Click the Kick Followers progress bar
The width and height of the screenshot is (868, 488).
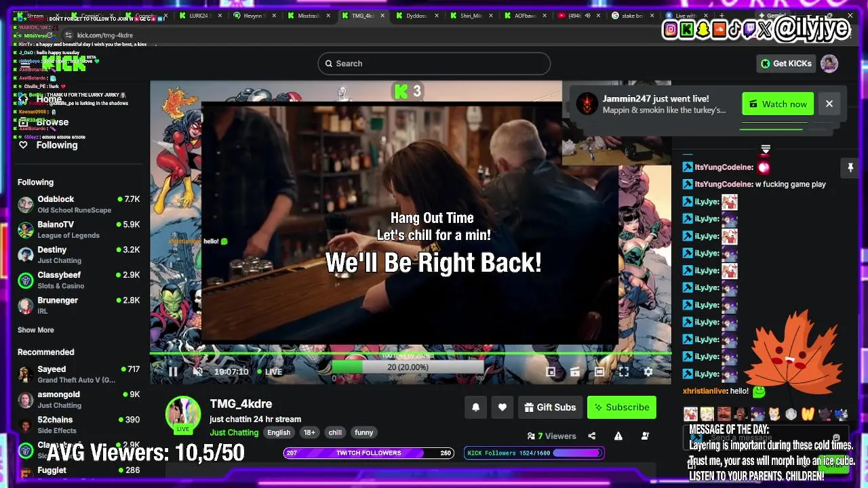tap(534, 453)
